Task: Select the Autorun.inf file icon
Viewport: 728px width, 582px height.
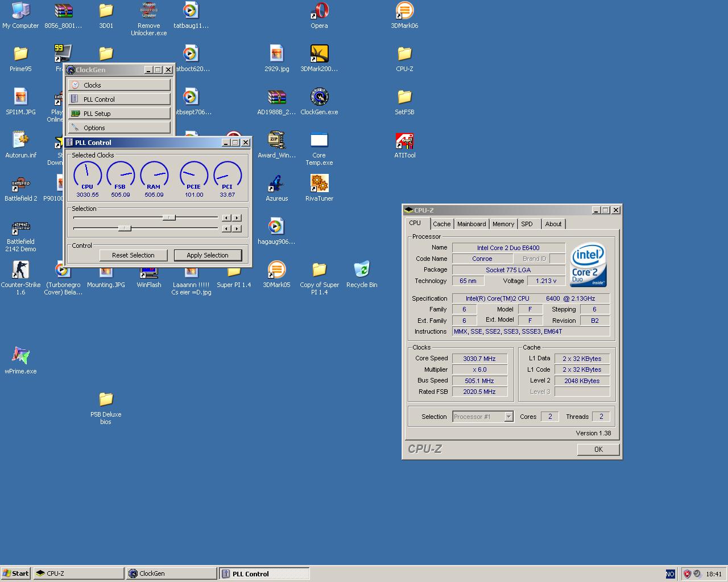Action: coord(20,145)
